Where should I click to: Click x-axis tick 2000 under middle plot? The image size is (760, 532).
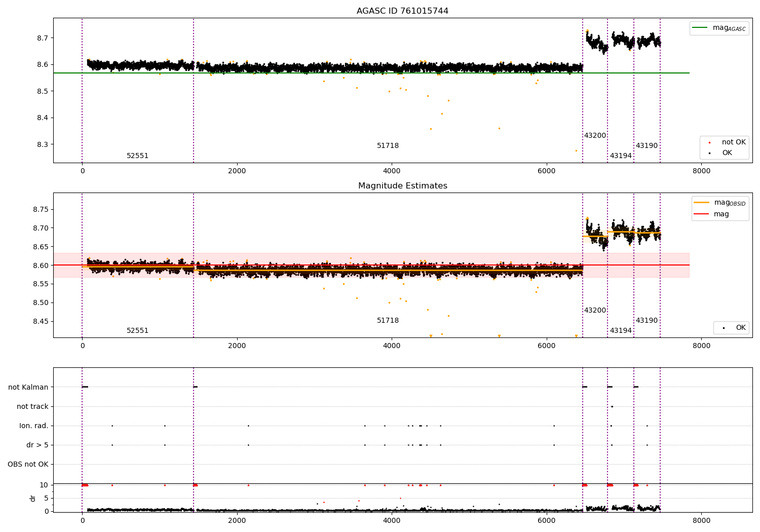[237, 346]
